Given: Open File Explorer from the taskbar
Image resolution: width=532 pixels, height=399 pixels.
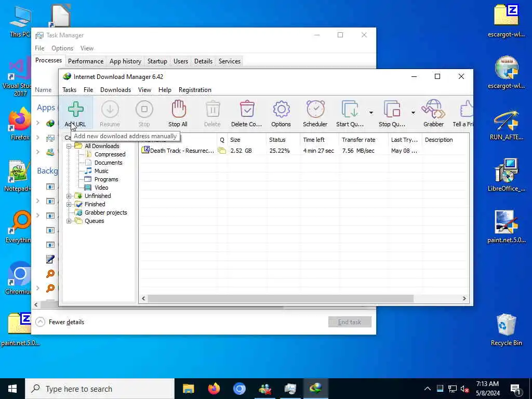Looking at the screenshot, I should click(x=188, y=389).
